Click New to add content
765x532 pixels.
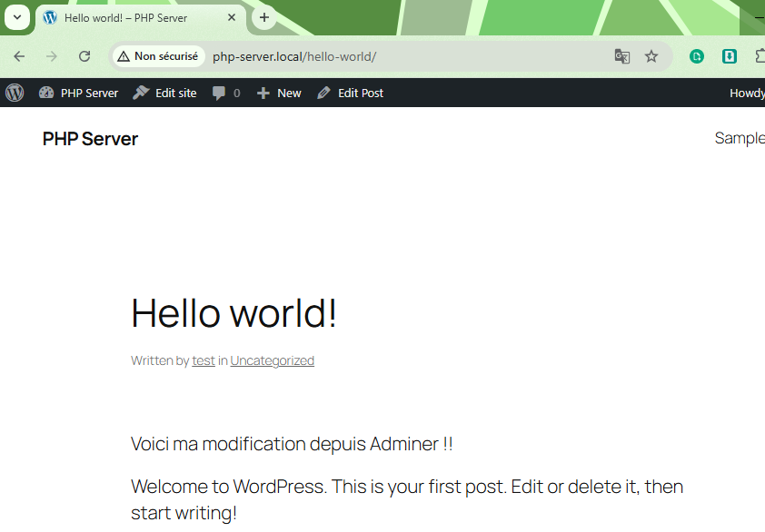tap(279, 93)
